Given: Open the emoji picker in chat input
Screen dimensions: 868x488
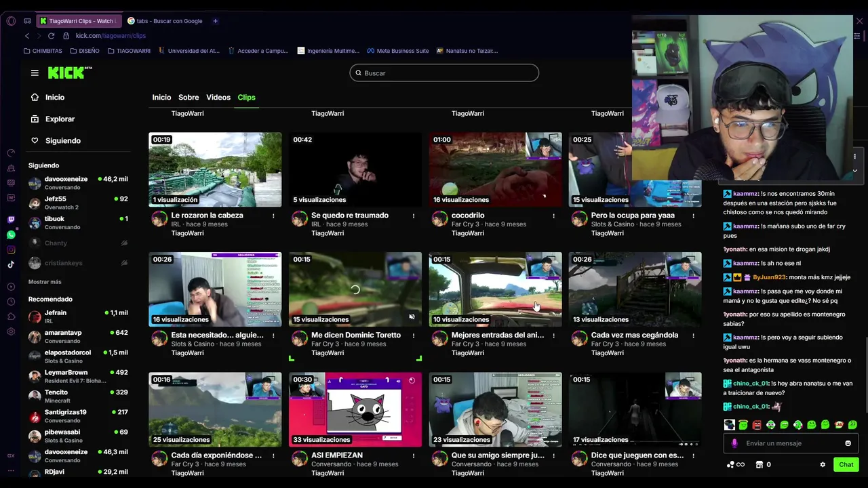Looking at the screenshot, I should tap(848, 443).
